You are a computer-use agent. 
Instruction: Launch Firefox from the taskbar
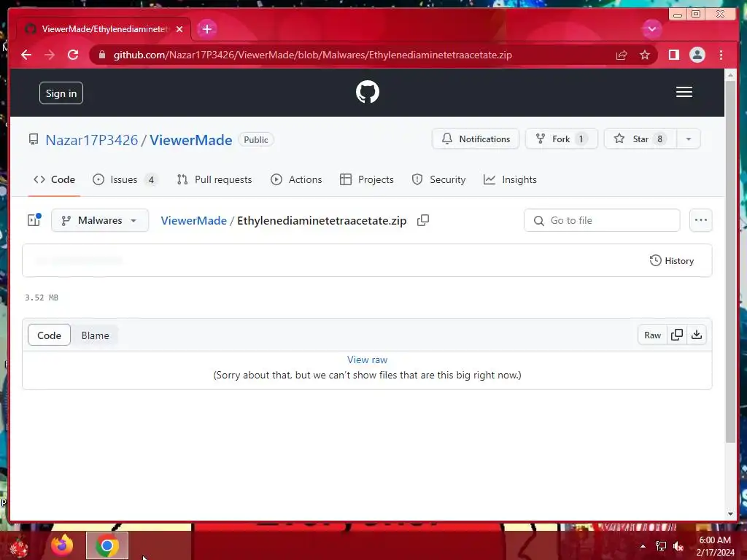pos(62,545)
